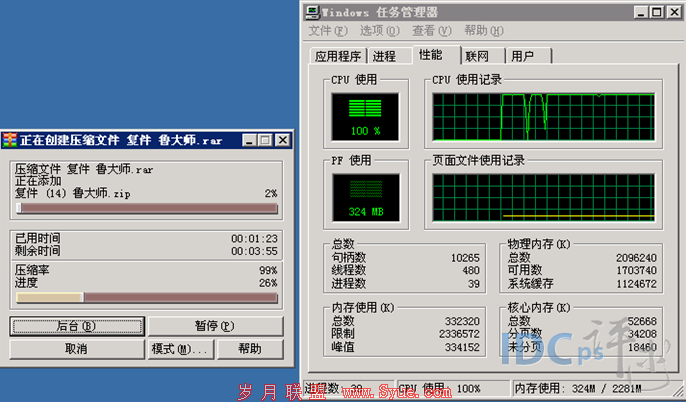The height and width of the screenshot is (402, 686).
Task: Minimize the WinRAR compression dialog
Action: pyautogui.click(x=249, y=140)
